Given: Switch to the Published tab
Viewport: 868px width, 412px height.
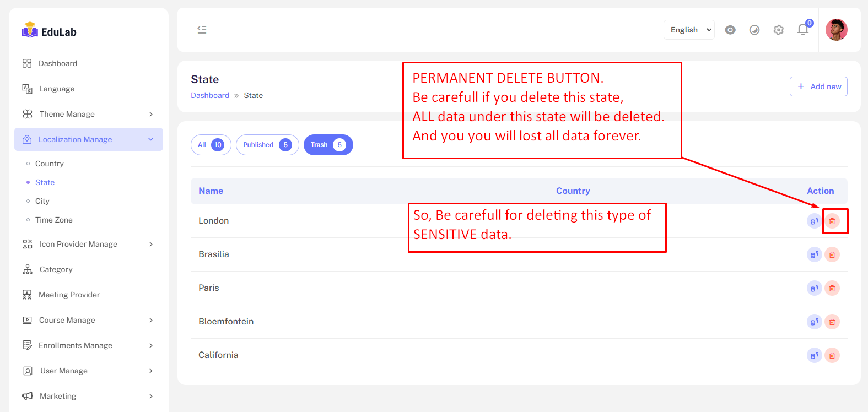Looking at the screenshot, I should [267, 145].
